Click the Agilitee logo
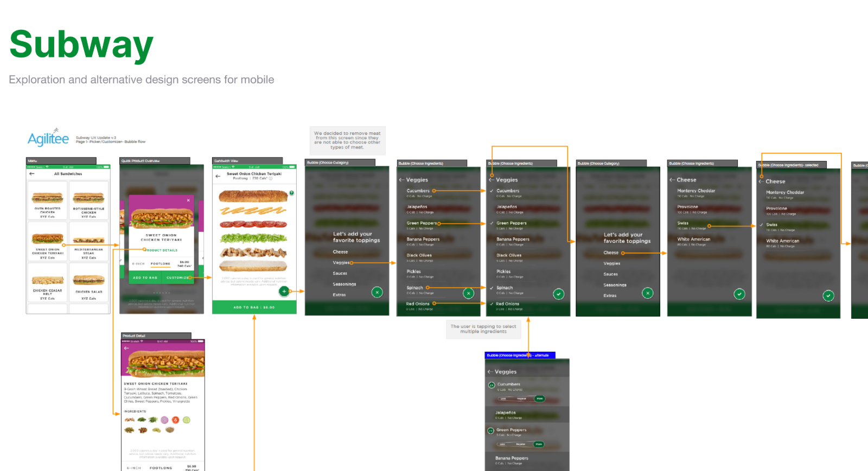The width and height of the screenshot is (868, 471). pos(48,138)
